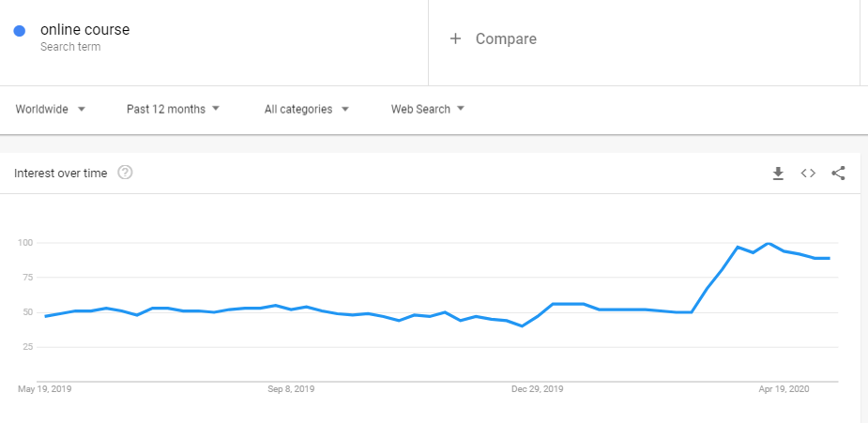Click the blue dot next to online course
The height and width of the screenshot is (423, 868).
19,31
